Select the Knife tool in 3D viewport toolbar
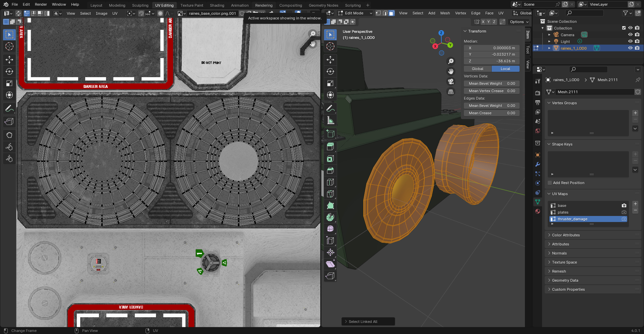 click(330, 194)
